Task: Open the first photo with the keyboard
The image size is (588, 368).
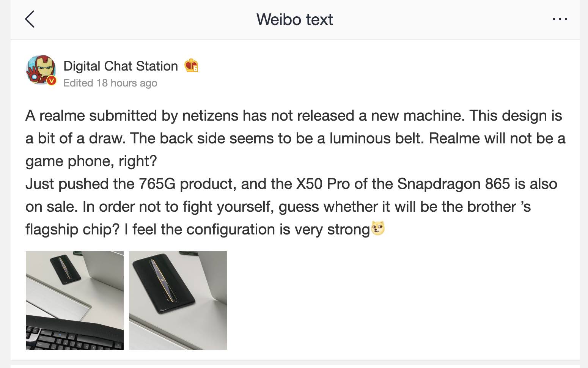Action: [x=75, y=300]
